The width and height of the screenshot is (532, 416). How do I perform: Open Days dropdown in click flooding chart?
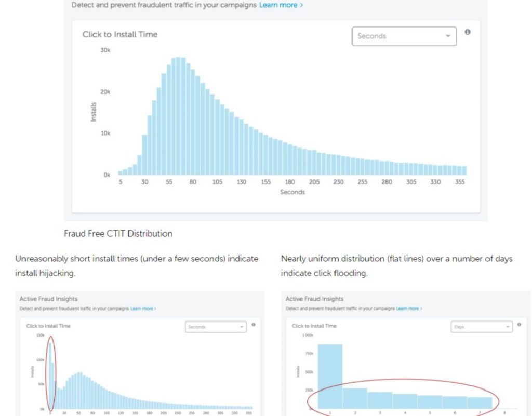pos(482,327)
